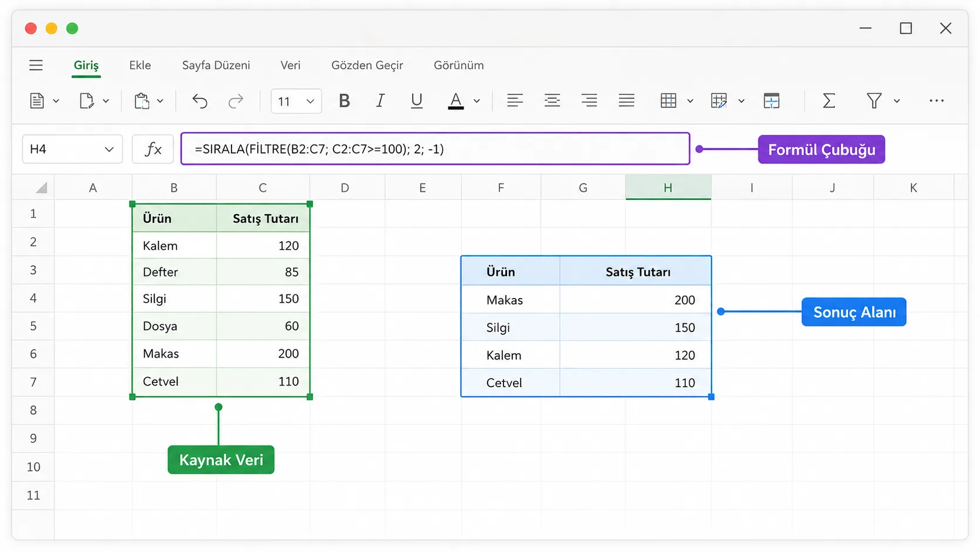Select the source cell Dosya

point(175,326)
